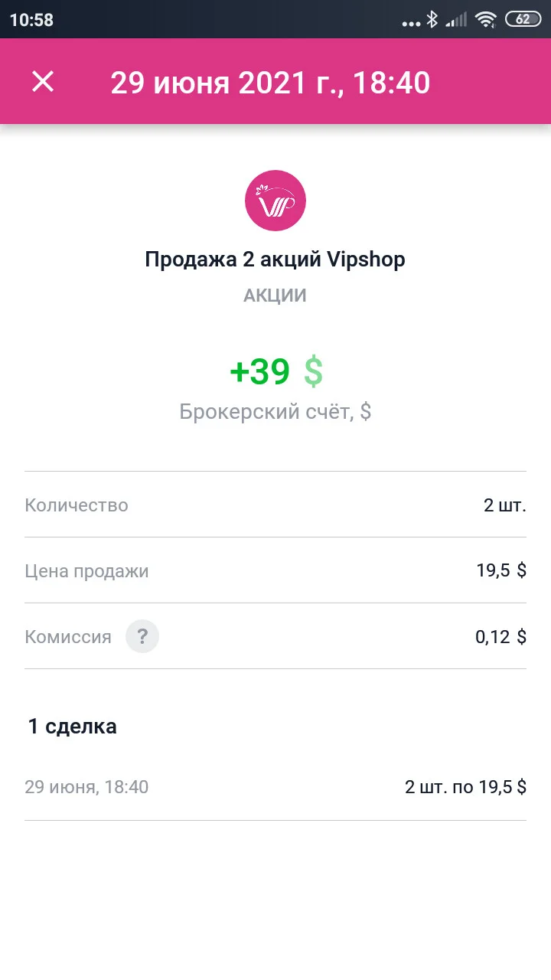Tap the Bluetooth icon in the status bar
The height and width of the screenshot is (980, 551).
coord(432,20)
